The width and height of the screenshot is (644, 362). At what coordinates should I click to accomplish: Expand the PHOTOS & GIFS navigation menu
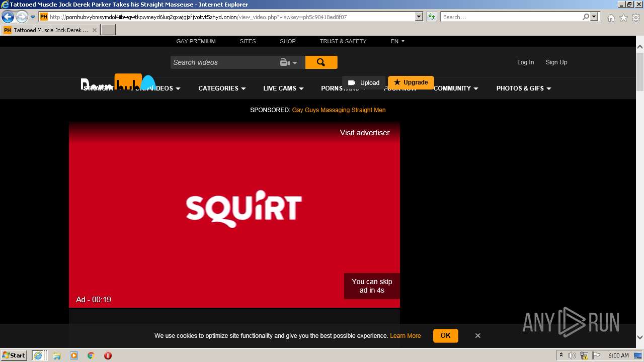point(524,88)
